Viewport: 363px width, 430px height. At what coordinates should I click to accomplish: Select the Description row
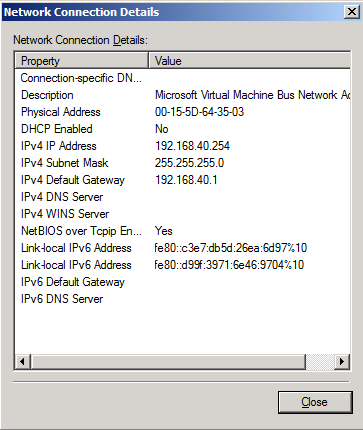pos(183,95)
